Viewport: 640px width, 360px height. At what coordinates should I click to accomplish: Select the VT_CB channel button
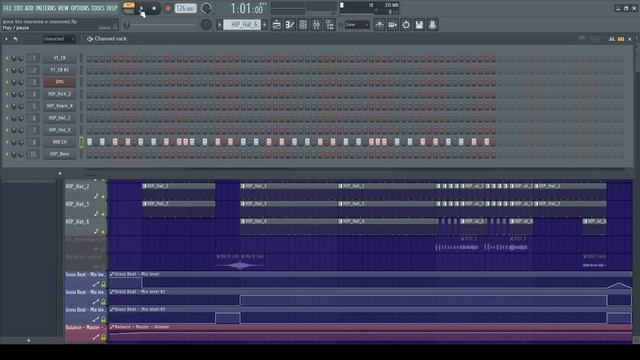(x=60, y=58)
